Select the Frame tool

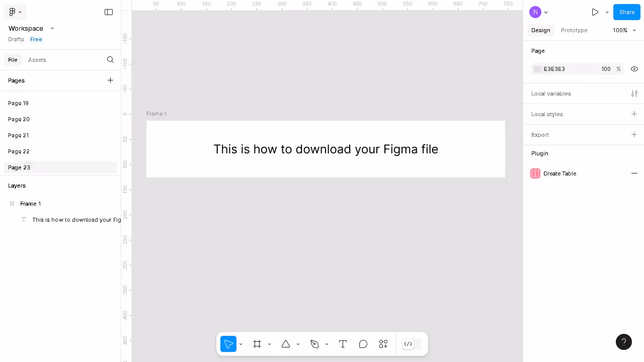coord(257,344)
